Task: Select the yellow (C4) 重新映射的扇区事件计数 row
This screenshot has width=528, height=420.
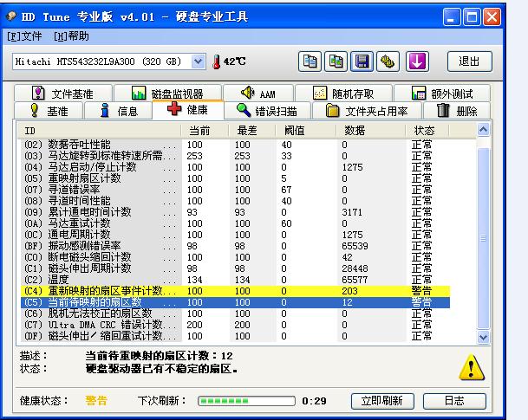Action: 235,291
